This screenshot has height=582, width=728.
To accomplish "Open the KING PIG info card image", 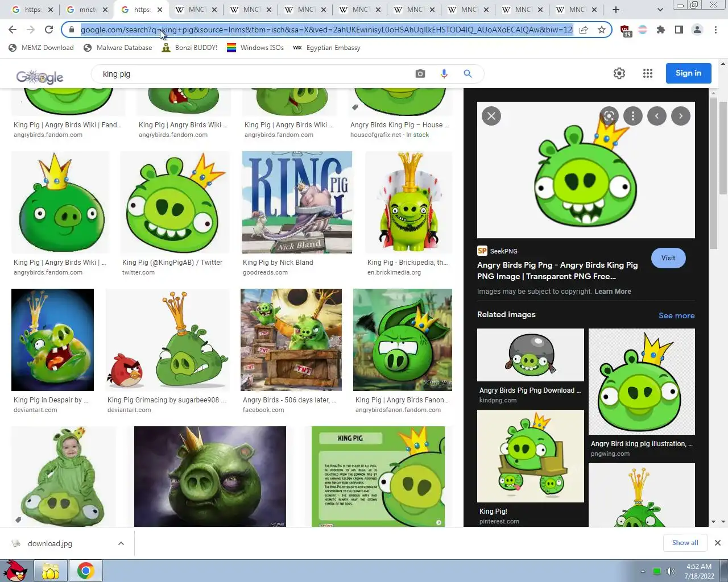I will (x=378, y=476).
